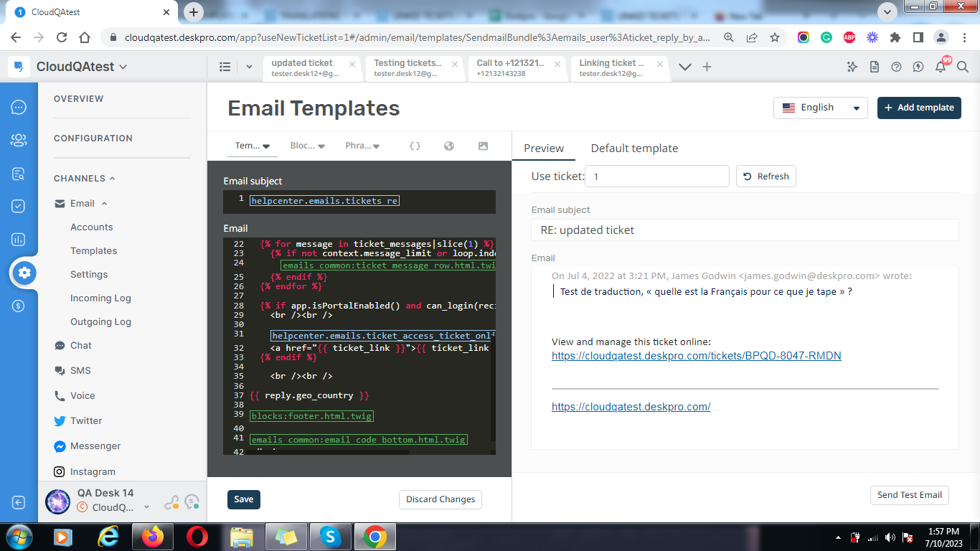Open the Firefox icon in the taskbar
The width and height of the screenshot is (980, 551).
[x=152, y=536]
